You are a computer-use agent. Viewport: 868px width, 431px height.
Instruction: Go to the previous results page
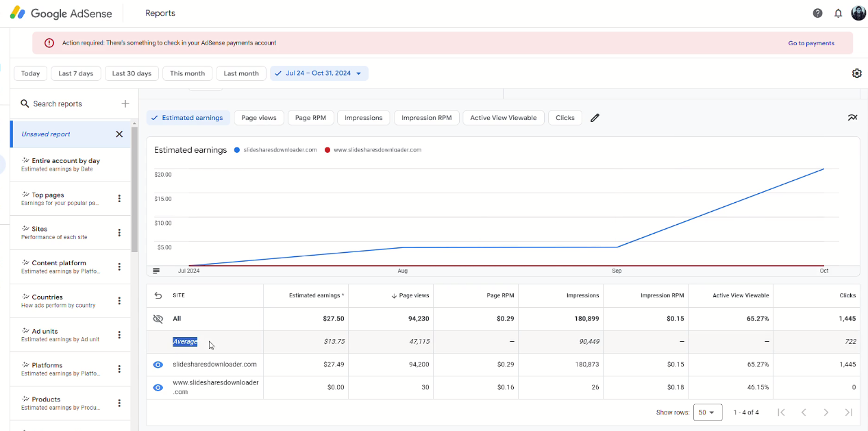(804, 412)
